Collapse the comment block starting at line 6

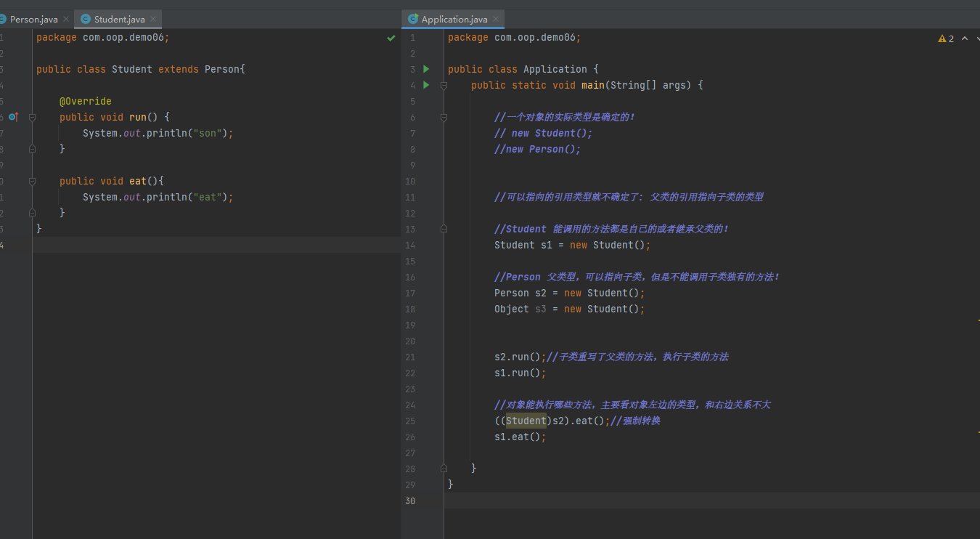443,117
